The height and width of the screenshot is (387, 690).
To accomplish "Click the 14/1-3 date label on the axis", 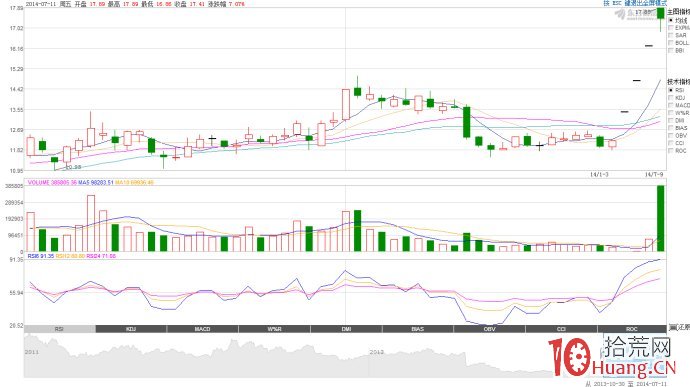I will (599, 175).
